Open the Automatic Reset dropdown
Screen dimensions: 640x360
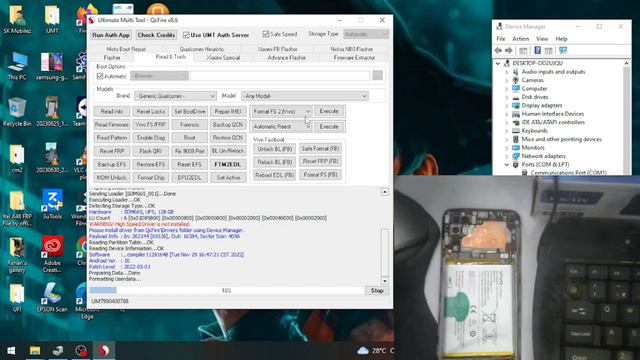[x=281, y=127]
